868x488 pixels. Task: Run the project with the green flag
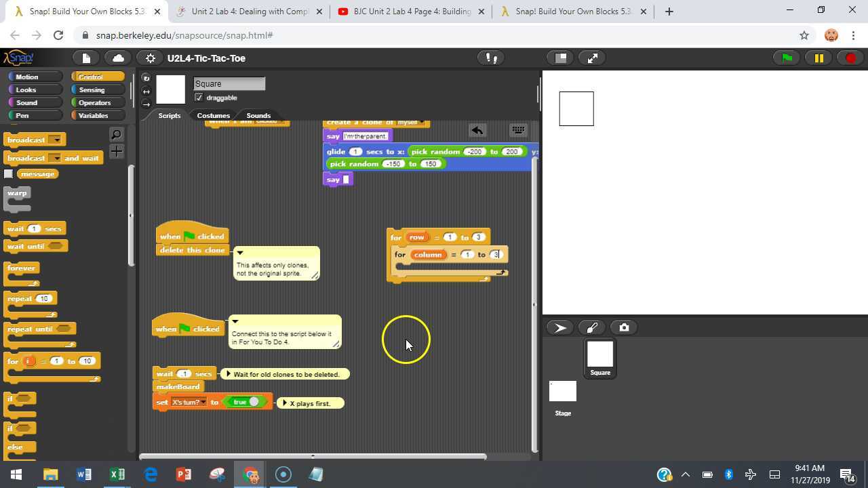click(x=785, y=58)
